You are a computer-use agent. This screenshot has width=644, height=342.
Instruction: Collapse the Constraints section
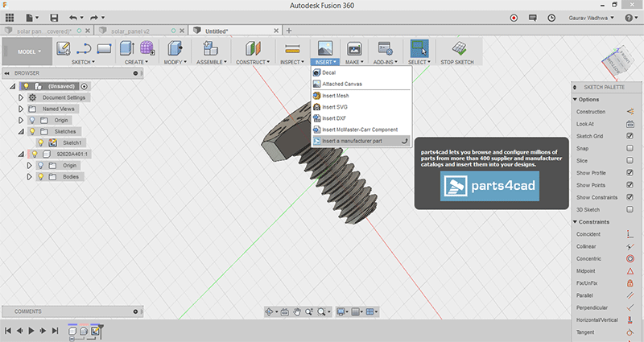point(575,222)
